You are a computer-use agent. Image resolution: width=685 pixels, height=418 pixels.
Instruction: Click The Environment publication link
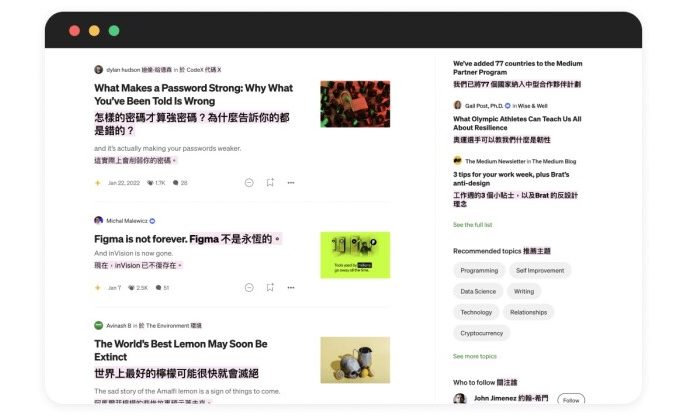pos(170,326)
